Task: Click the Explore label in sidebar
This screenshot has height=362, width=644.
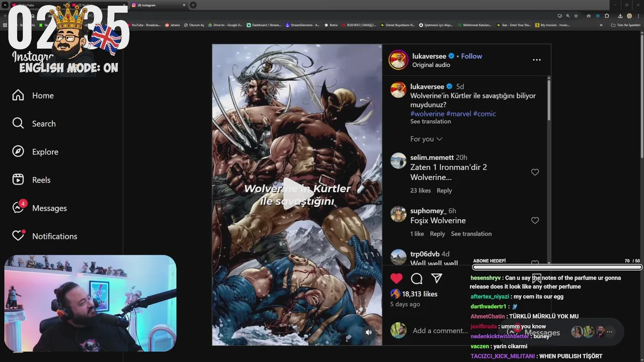Action: pyautogui.click(x=45, y=152)
